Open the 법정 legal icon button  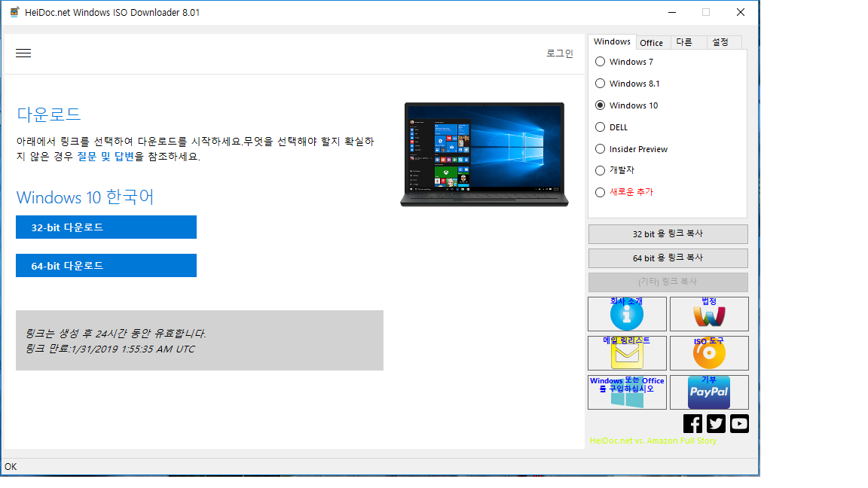point(709,314)
